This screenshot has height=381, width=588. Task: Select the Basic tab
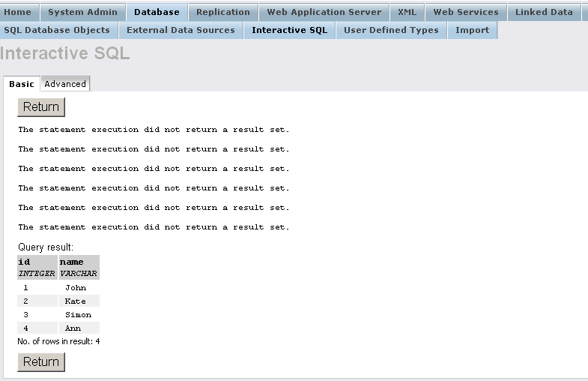point(22,84)
